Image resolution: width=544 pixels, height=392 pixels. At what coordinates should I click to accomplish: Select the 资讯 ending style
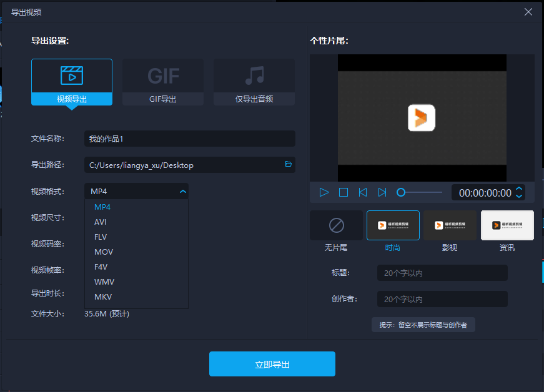pos(507,225)
